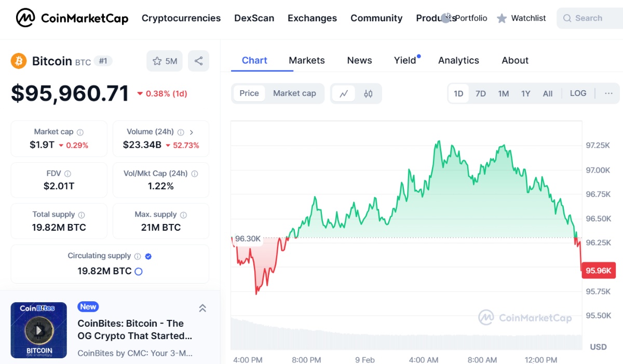Select the 7D time range
Viewport: 623px width, 364px height.
[x=481, y=94]
